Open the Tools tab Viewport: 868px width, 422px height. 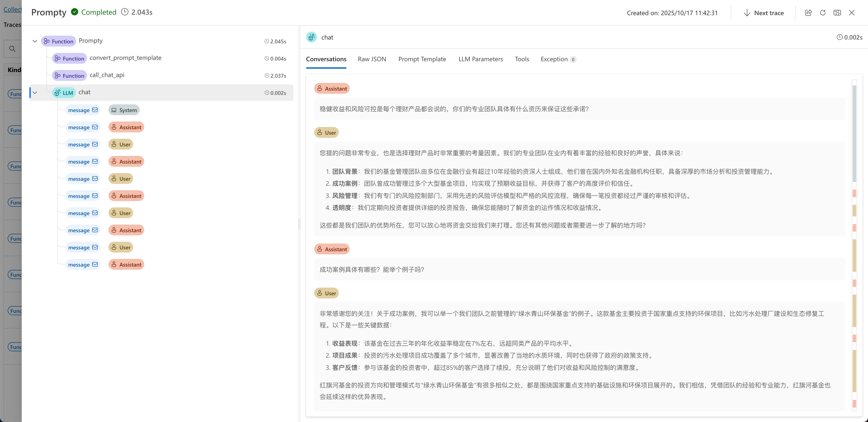522,59
